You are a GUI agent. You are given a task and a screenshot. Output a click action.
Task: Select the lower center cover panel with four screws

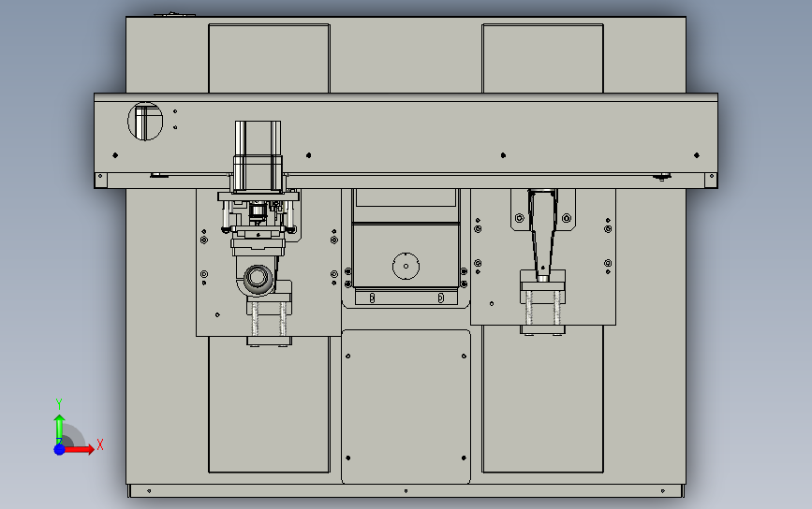point(406,407)
